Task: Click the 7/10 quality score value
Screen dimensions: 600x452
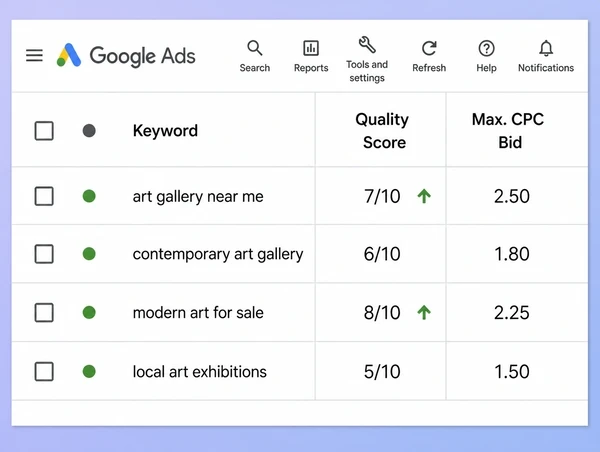Action: tap(382, 197)
